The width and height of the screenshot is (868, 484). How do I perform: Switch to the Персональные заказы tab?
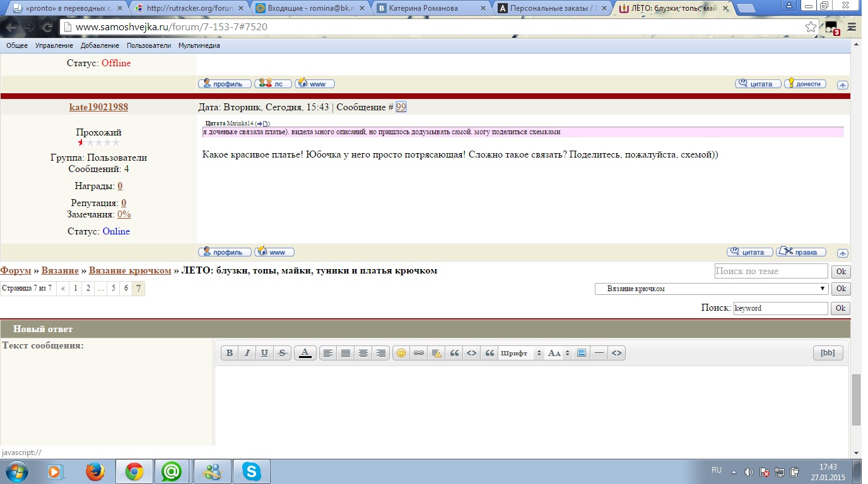tap(553, 9)
